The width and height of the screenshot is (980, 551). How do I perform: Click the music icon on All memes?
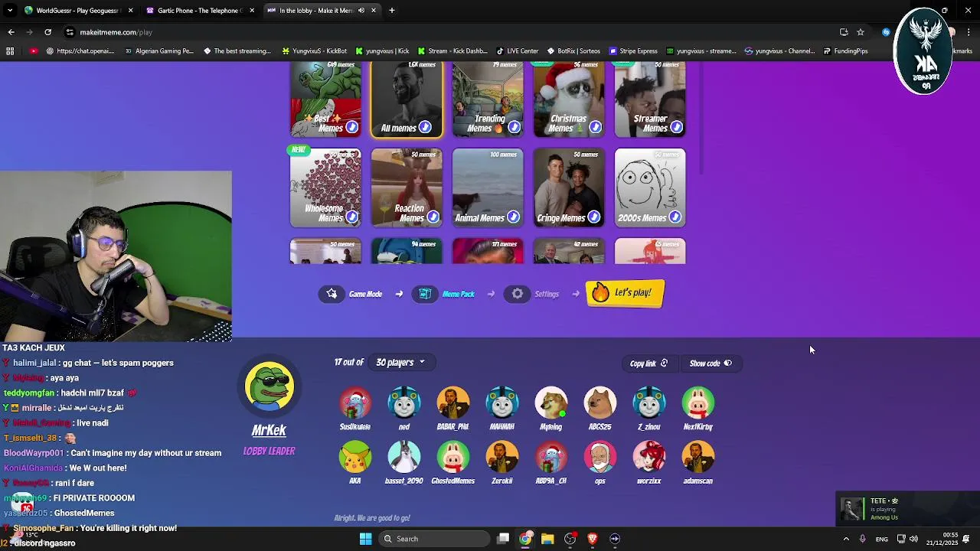425,127
